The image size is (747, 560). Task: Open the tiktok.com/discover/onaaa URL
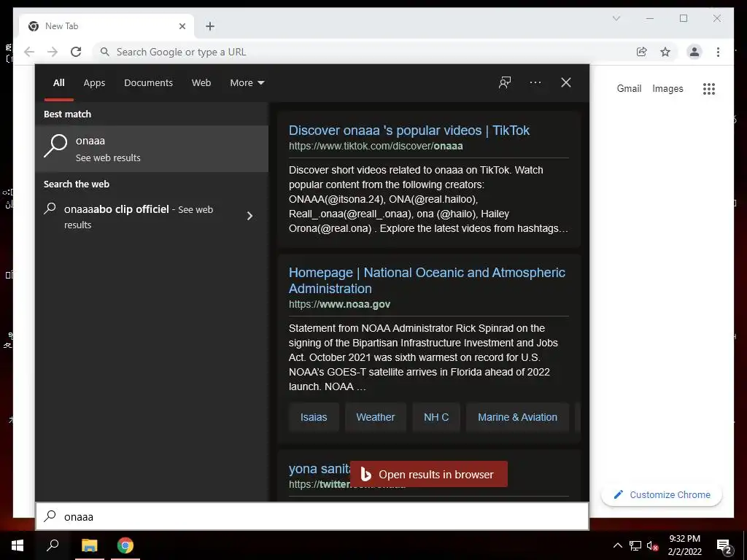tap(376, 146)
